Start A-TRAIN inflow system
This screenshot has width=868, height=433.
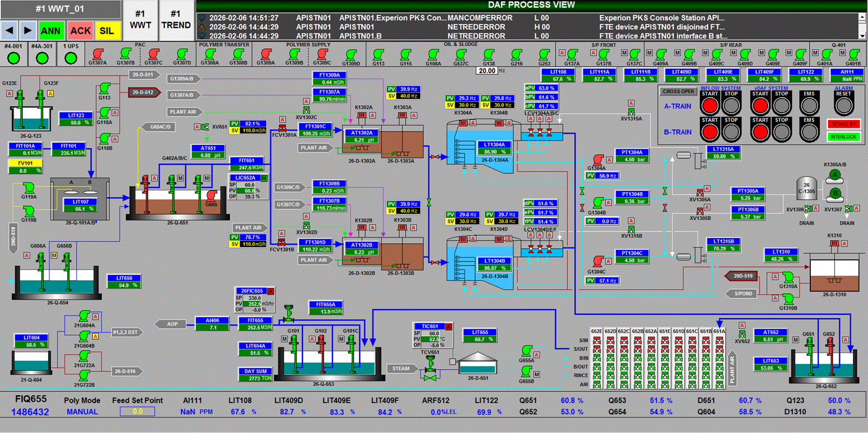click(x=710, y=106)
